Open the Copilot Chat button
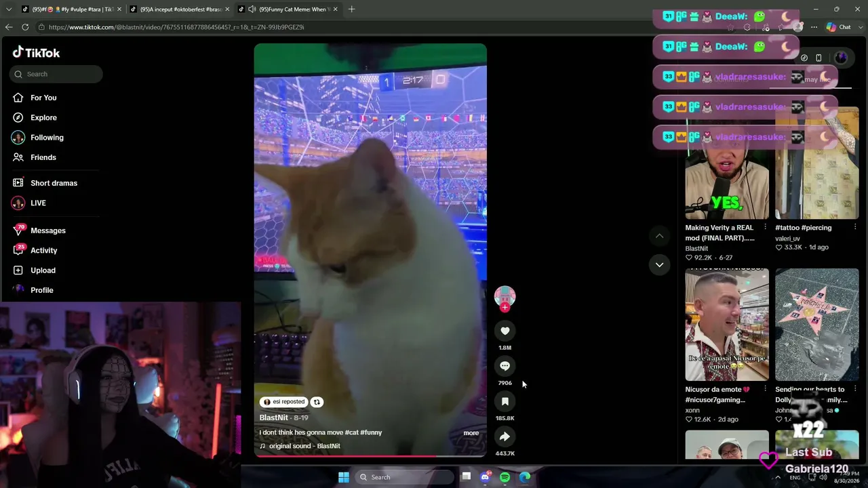The width and height of the screenshot is (868, 488). (x=839, y=27)
